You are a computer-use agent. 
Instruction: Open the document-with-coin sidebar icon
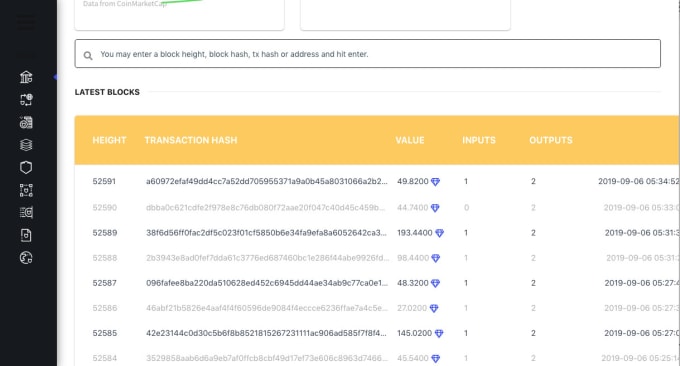tap(26, 123)
